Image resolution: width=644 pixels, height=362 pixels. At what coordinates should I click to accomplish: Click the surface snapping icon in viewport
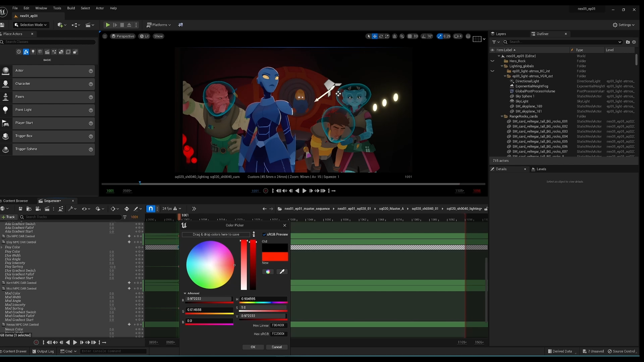point(402,36)
